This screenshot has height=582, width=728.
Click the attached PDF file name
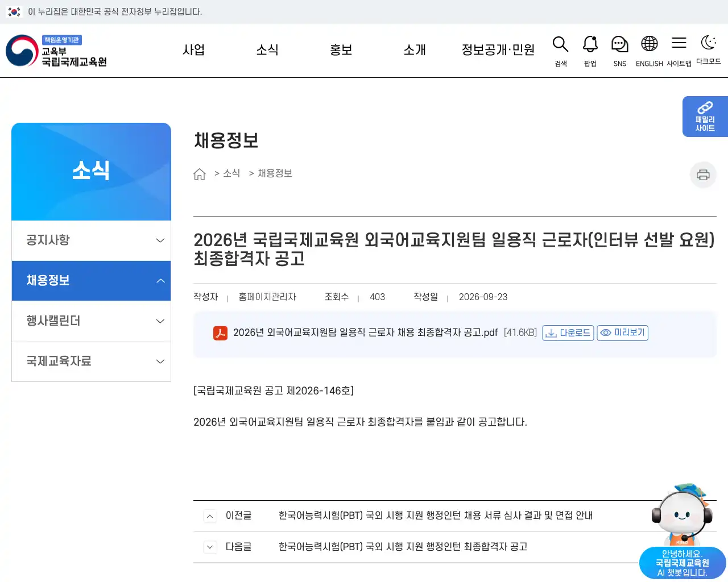coord(366,332)
